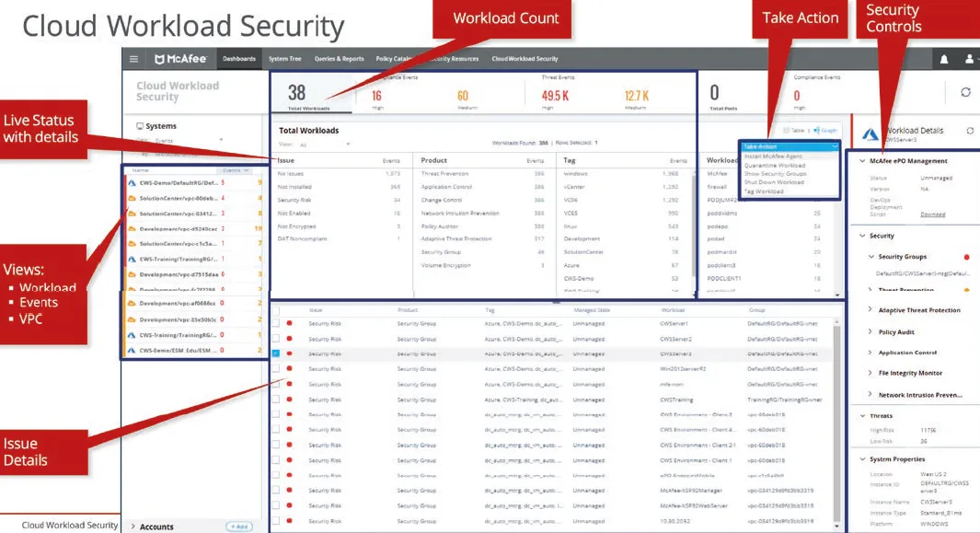
Task: Open the Dashboards tab
Action: [239, 59]
